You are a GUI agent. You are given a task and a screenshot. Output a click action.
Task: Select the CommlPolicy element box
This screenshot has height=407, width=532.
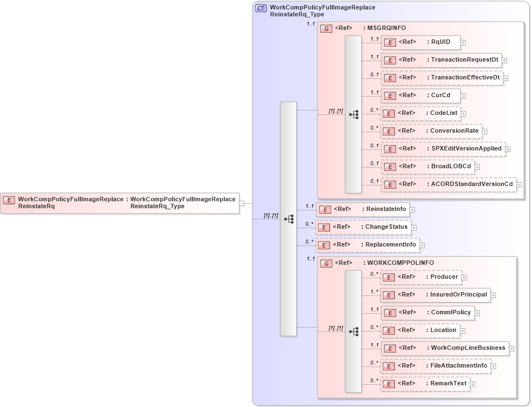click(427, 313)
